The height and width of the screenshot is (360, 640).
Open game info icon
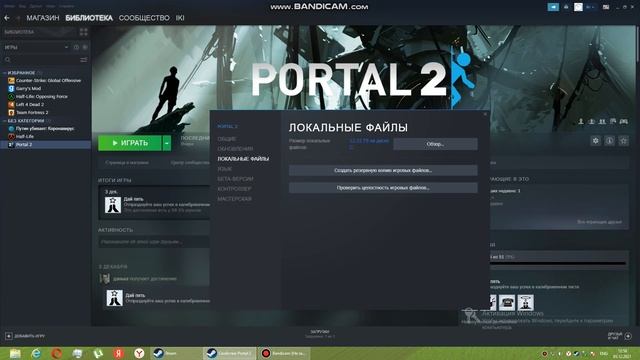click(609, 141)
